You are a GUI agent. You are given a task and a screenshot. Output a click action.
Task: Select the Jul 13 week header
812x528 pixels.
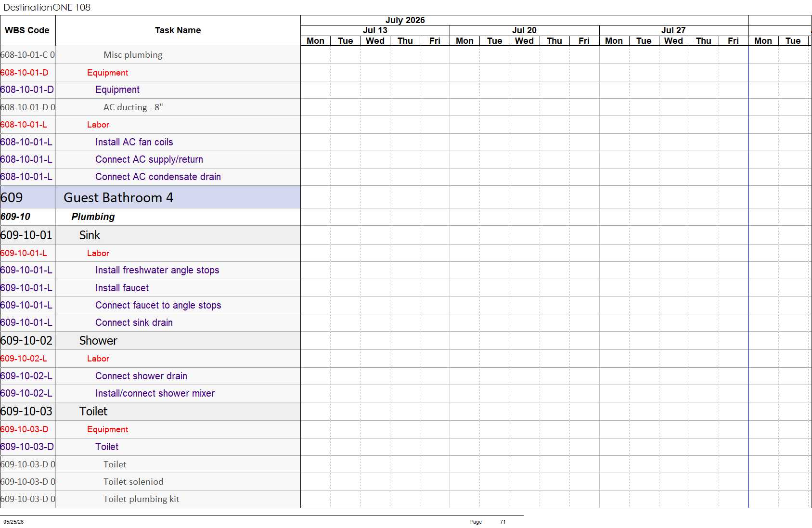click(x=375, y=30)
